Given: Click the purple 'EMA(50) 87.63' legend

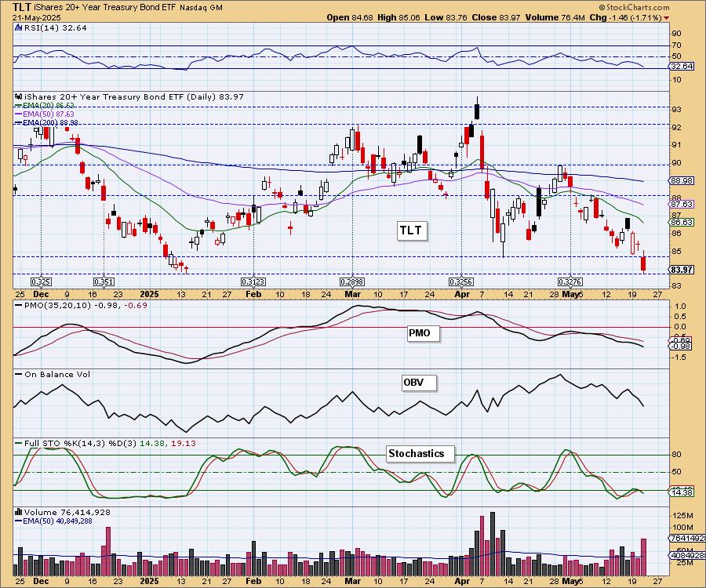Looking at the screenshot, I should tap(45, 114).
